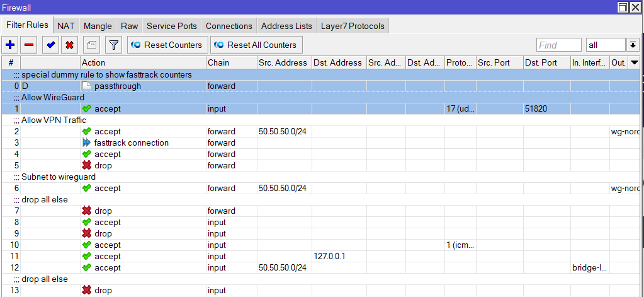The width and height of the screenshot is (644, 297).
Task: Open the Address Lists tab
Action: pos(286,26)
